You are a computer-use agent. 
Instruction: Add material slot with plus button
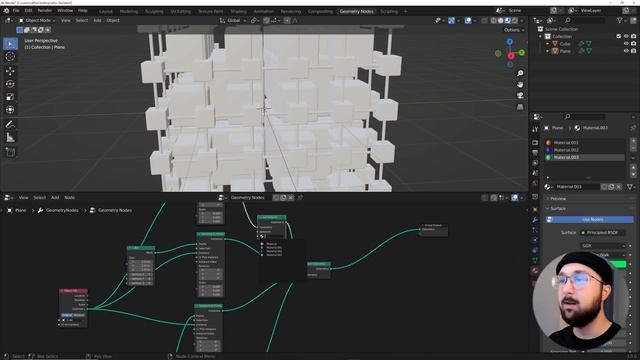coord(633,141)
